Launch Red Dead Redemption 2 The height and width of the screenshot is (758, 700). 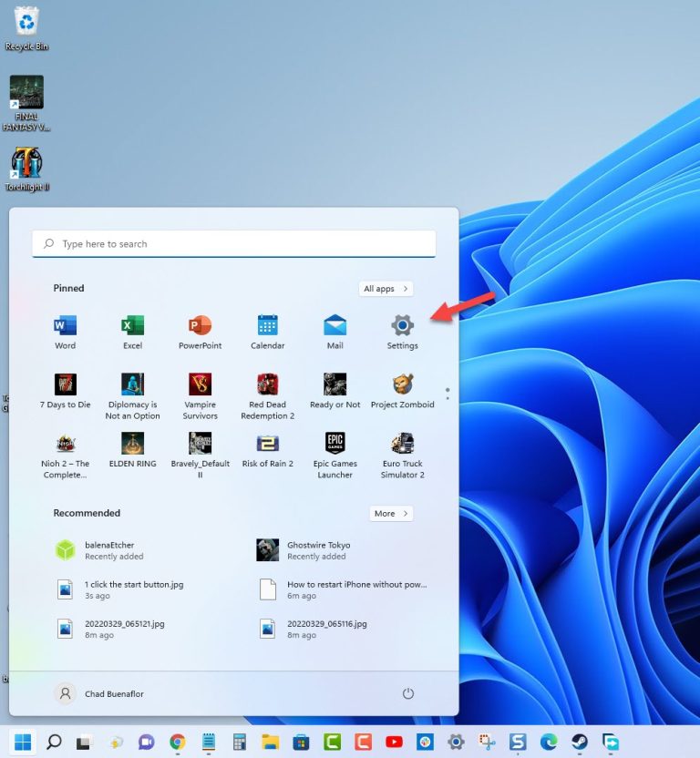coord(268,396)
